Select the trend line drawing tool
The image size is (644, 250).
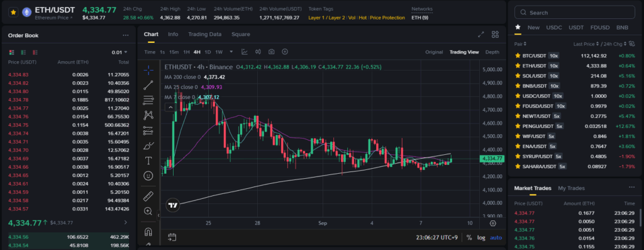tap(148, 85)
